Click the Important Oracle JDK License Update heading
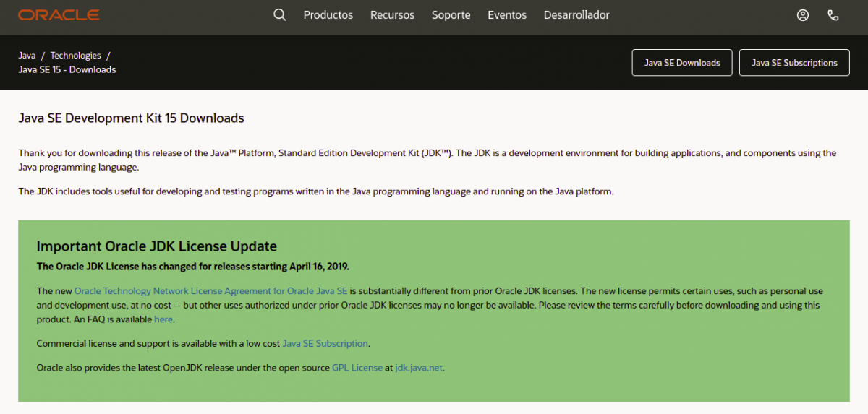The width and height of the screenshot is (868, 414). 156,246
